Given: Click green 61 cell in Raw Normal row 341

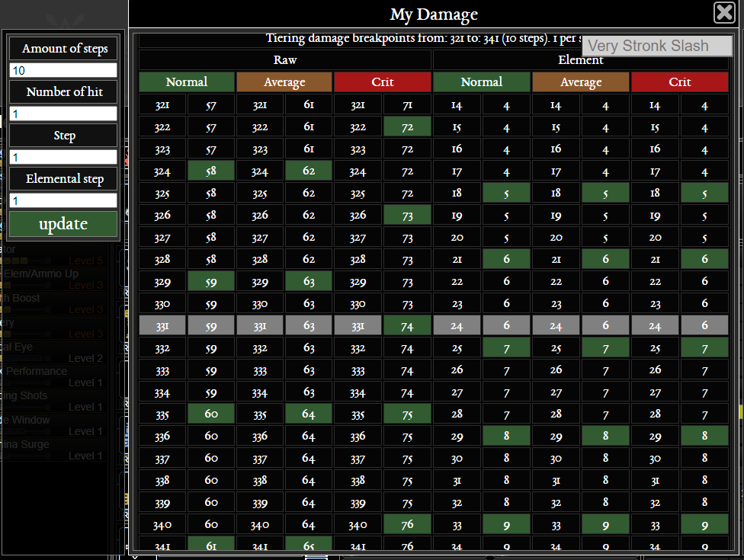Looking at the screenshot, I should (x=210, y=544).
